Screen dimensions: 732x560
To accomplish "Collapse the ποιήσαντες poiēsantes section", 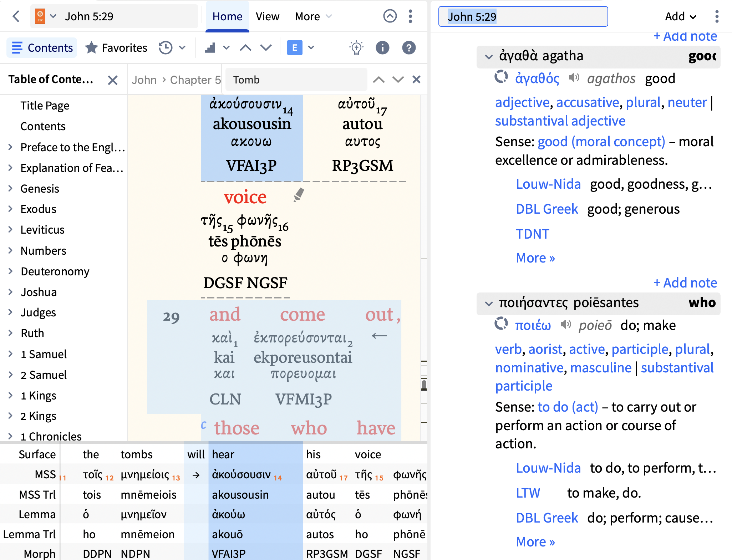I will coord(489,303).
